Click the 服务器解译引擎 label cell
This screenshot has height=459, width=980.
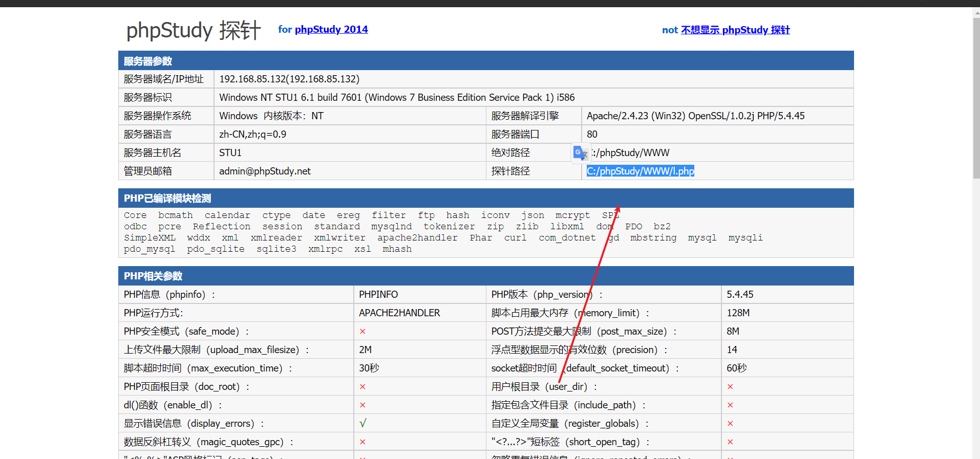[534, 116]
